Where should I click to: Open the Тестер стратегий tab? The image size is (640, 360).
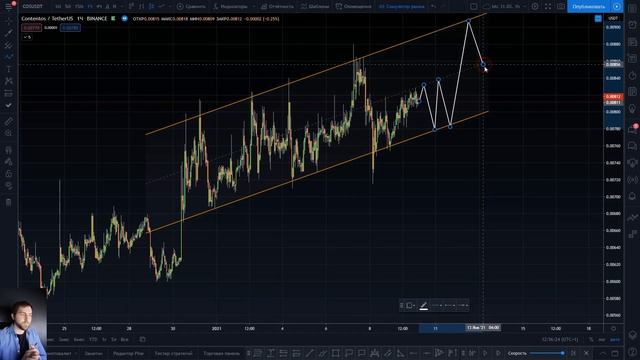pyautogui.click(x=173, y=353)
